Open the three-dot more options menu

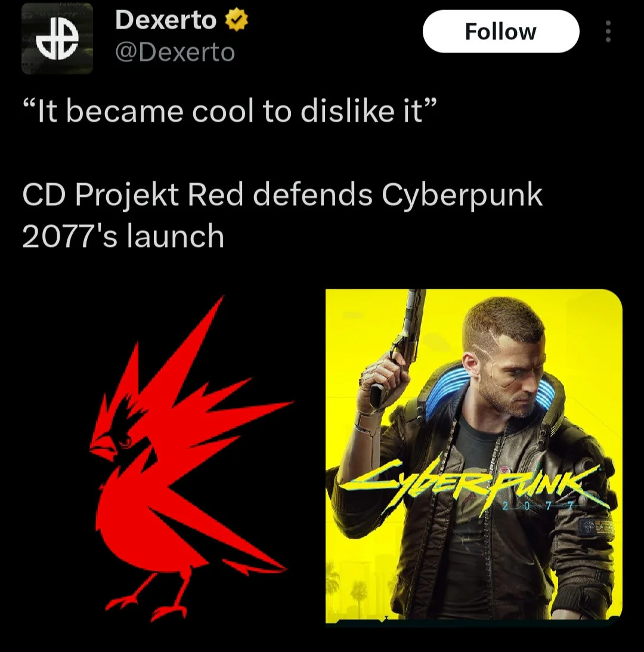pos(608,31)
